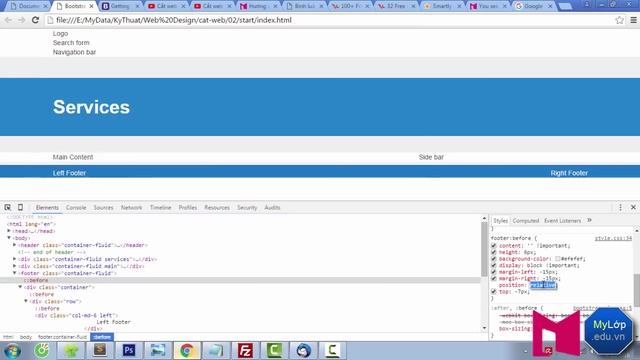Select the col-md-6 left div row
The width and height of the screenshot is (640, 360).
pyautogui.click(x=76, y=315)
